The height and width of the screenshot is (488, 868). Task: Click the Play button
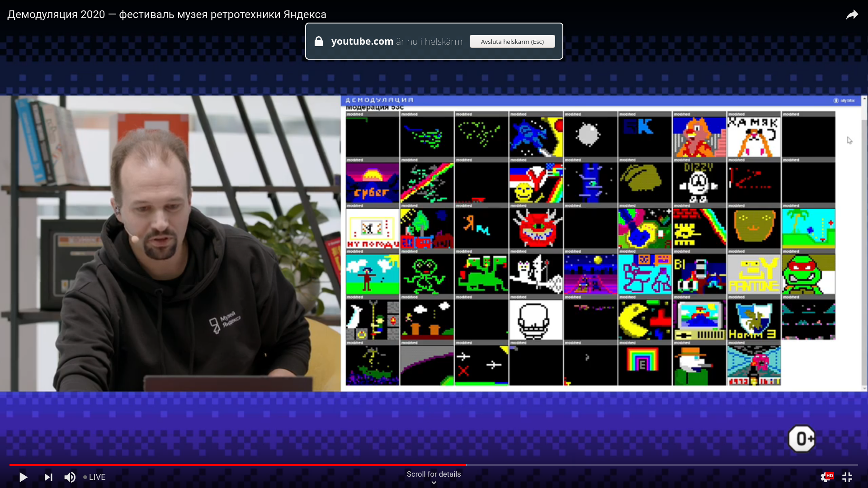[x=23, y=477]
